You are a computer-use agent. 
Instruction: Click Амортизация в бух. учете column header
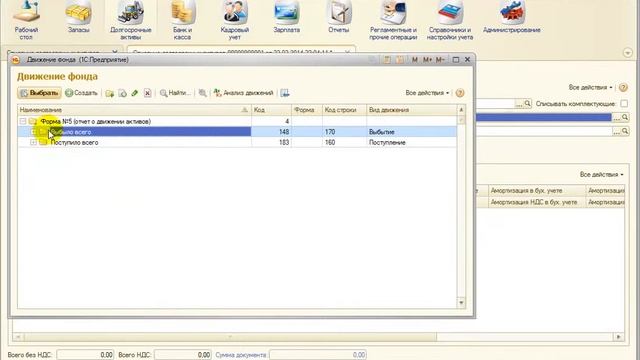tap(536, 191)
